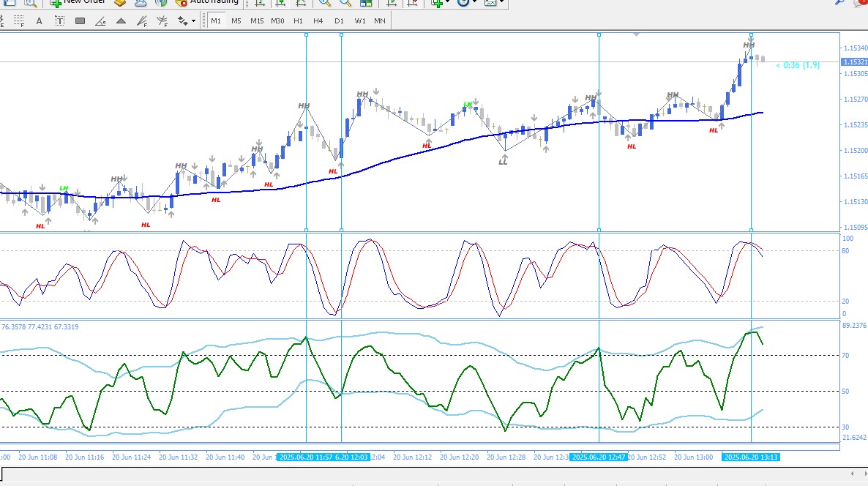Click the New Order button

[x=78, y=3]
